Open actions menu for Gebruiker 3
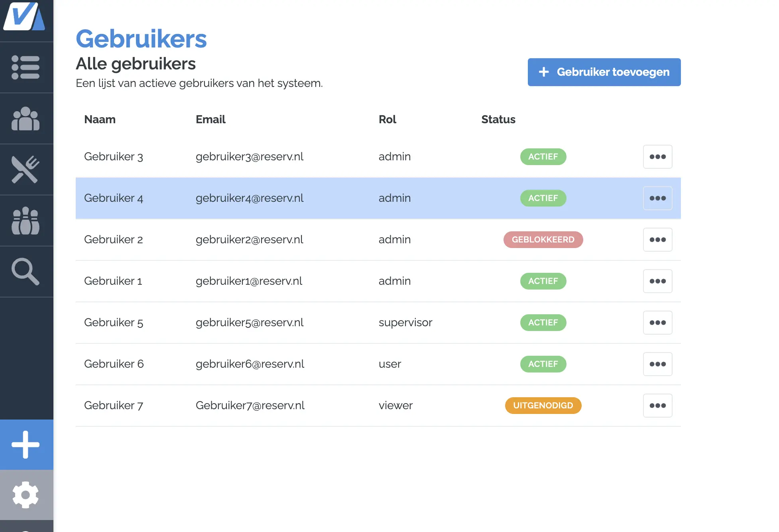This screenshot has height=532, width=779. tap(657, 157)
